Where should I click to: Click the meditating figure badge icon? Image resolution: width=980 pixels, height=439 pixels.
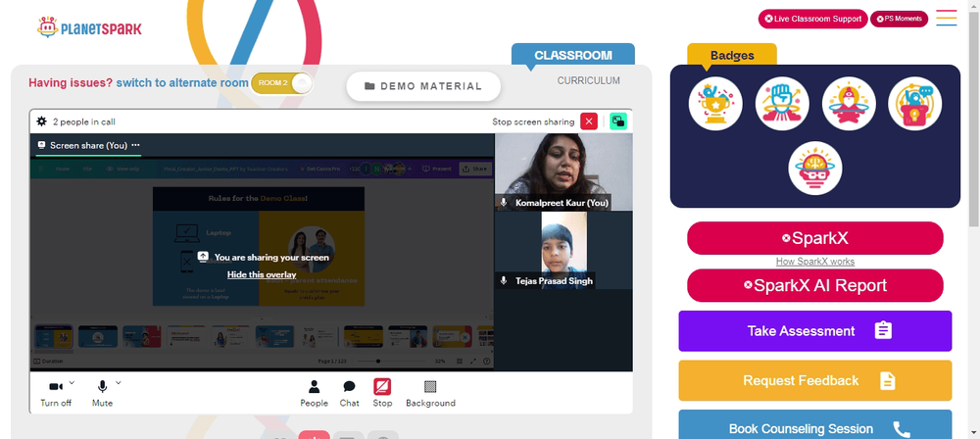point(849,104)
